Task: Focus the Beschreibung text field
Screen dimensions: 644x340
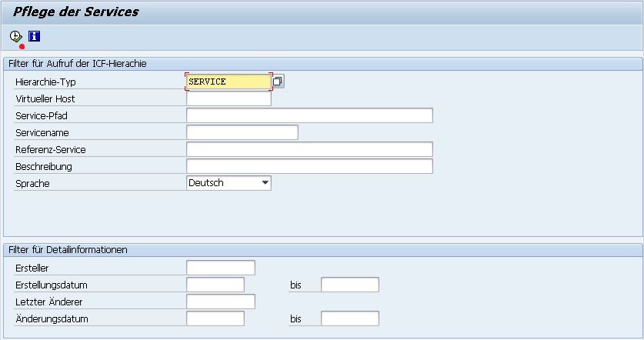Action: pyautogui.click(x=309, y=166)
